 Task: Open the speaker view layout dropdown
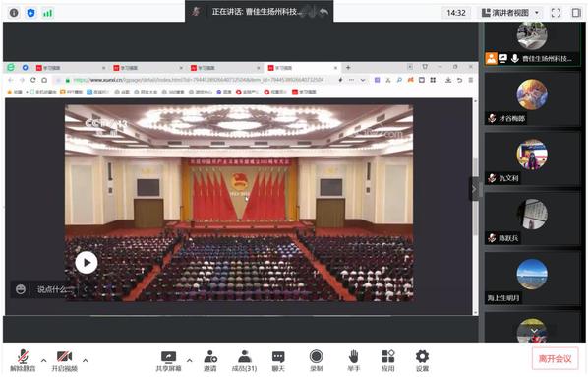tap(510, 13)
